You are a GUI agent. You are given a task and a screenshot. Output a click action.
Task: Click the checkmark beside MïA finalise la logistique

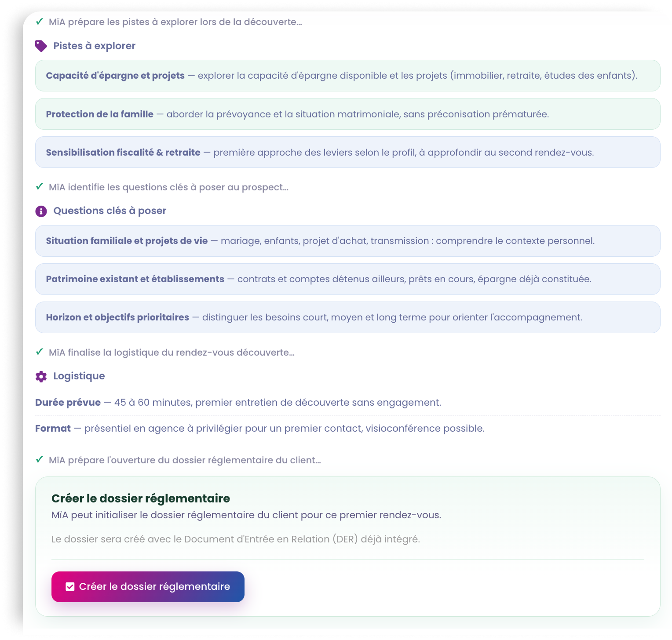pyautogui.click(x=40, y=352)
